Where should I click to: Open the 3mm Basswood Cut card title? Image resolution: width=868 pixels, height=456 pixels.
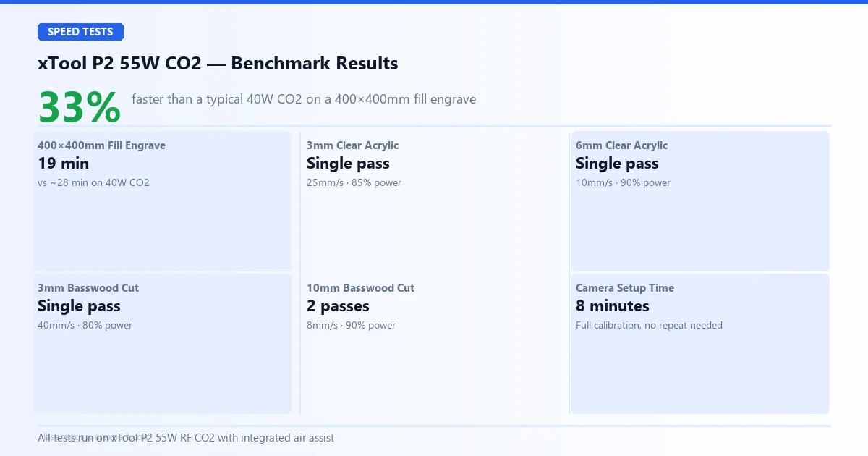88,288
